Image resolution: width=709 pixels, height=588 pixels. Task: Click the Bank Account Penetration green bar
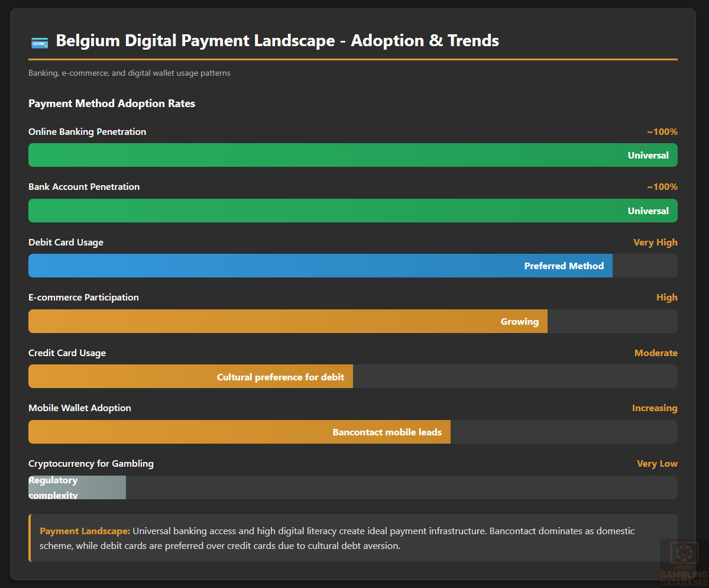(352, 211)
